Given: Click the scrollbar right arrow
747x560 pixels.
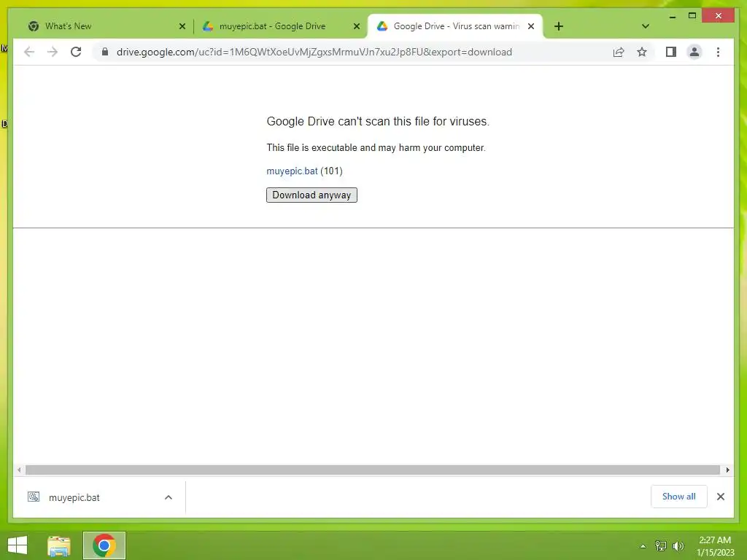Looking at the screenshot, I should [727, 470].
